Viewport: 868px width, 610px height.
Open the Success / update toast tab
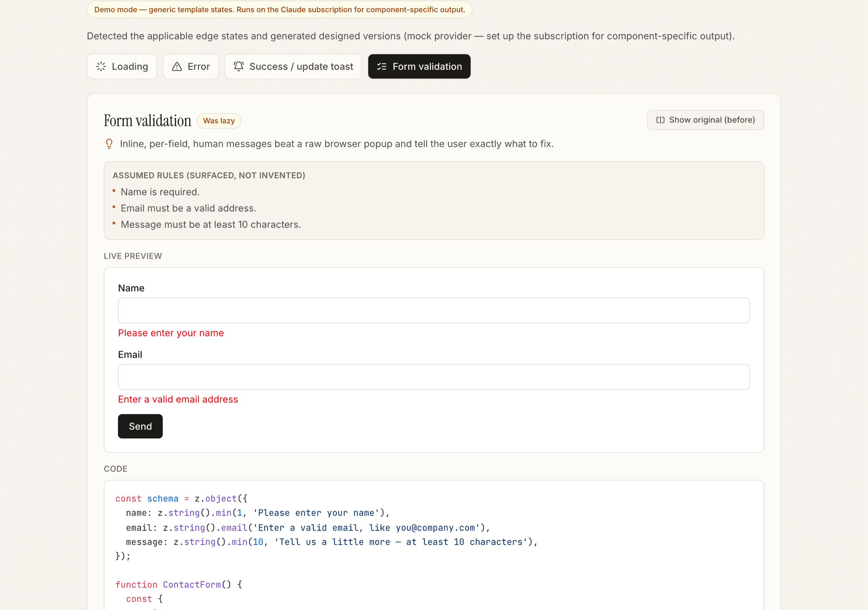coord(293,67)
